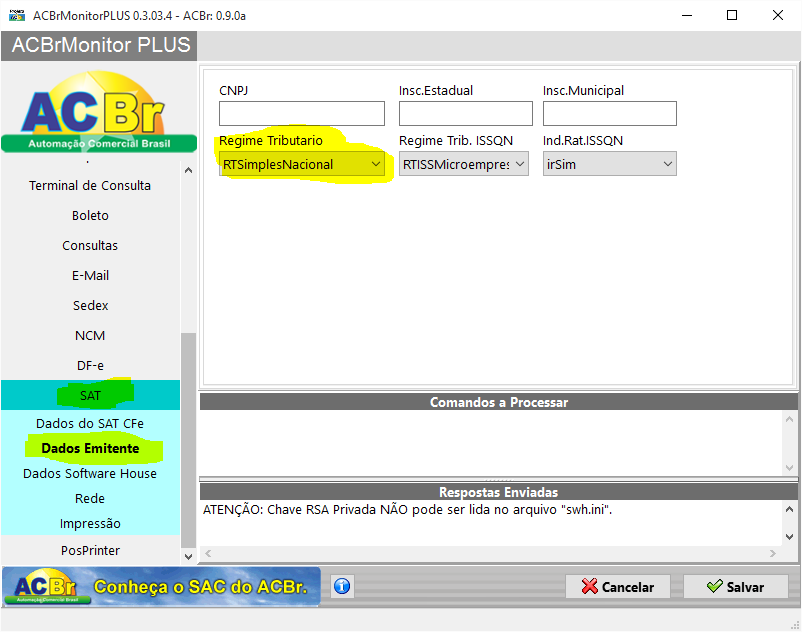The width and height of the screenshot is (802, 632).
Task: Maximize the ACBrMonitorPLUS window
Action: point(732,15)
